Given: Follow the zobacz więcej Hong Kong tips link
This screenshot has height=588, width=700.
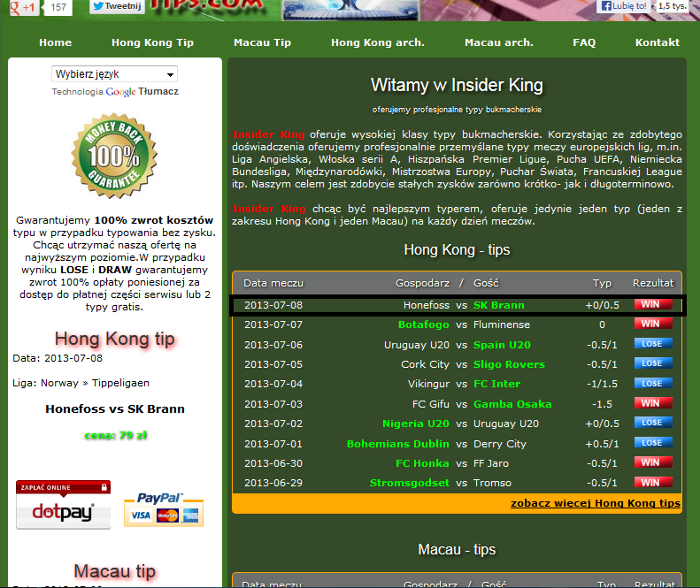Looking at the screenshot, I should pyautogui.click(x=596, y=503).
